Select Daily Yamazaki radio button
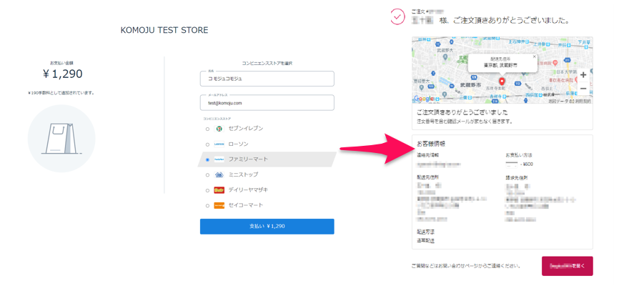 (207, 190)
